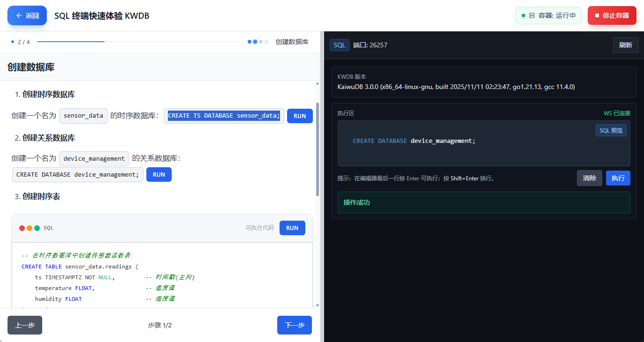Click the container server icon
644x342 pixels.
532,15
